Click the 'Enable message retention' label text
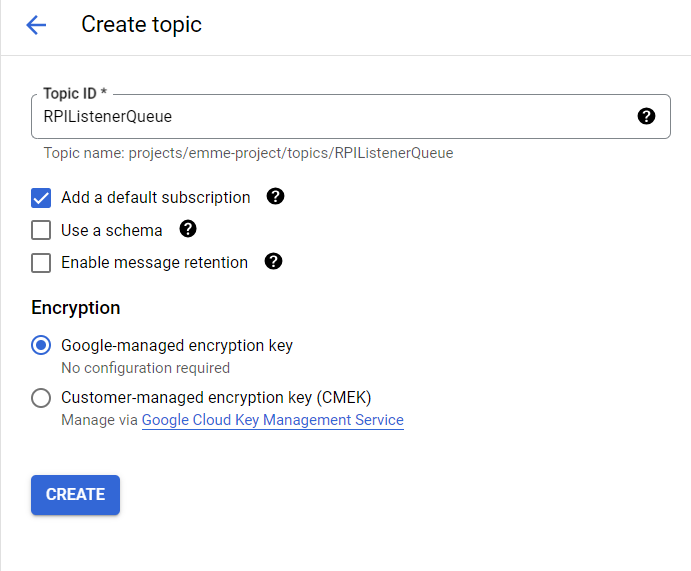 tap(154, 263)
